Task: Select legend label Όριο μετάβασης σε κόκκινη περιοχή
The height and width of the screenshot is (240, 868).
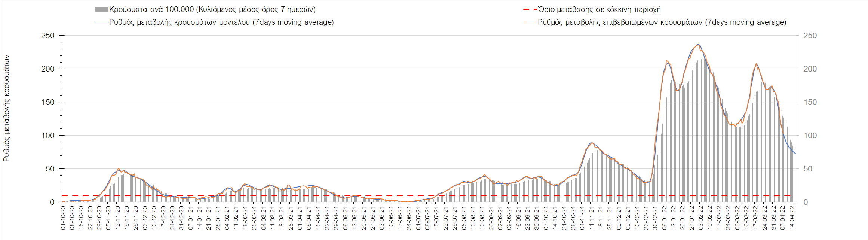Action: tap(599, 10)
